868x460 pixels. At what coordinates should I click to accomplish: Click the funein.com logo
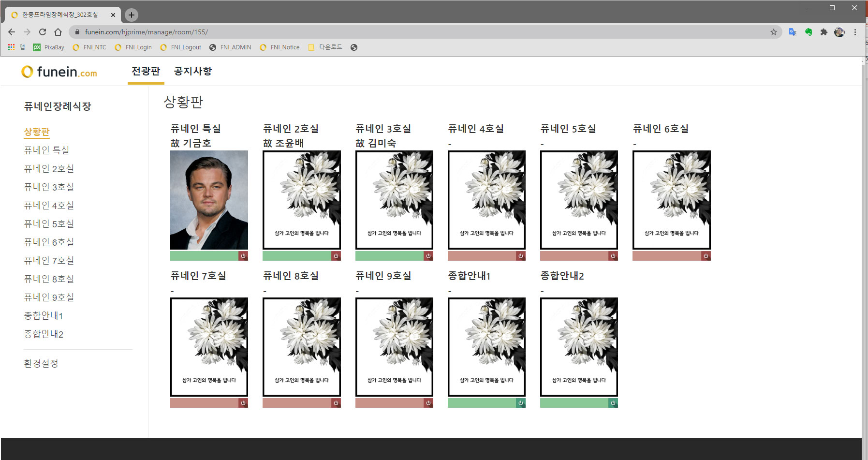[x=59, y=72]
